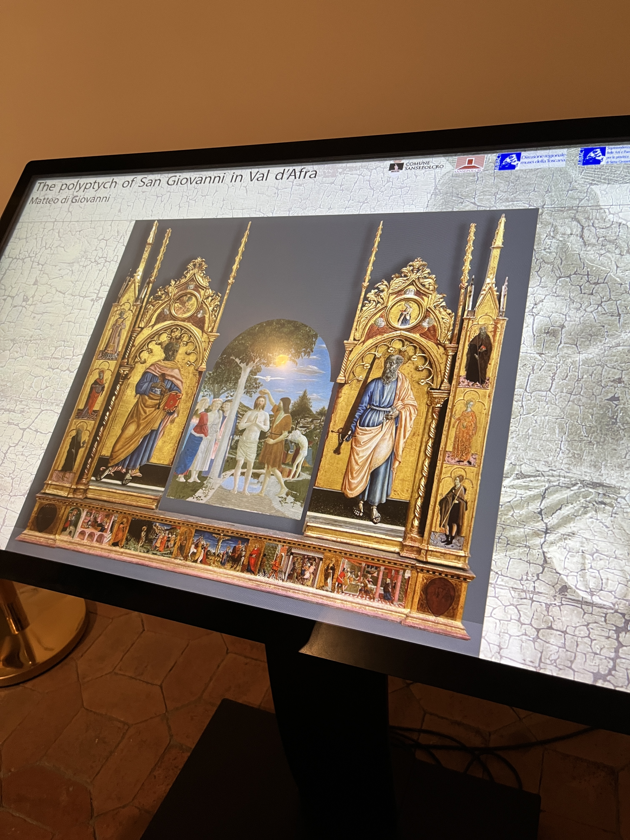The image size is (630, 840).
Task: Tap the Comune Sansepolcro logo
Action: point(415,166)
